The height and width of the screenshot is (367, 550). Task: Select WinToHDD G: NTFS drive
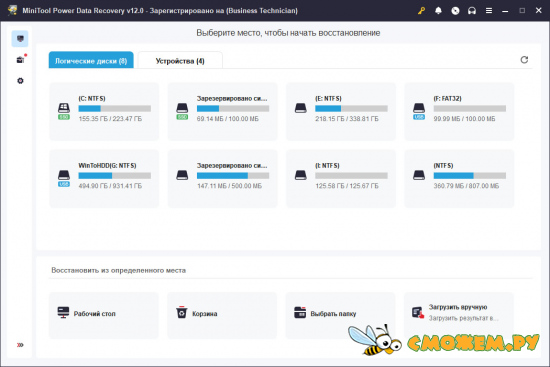pyautogui.click(x=104, y=179)
